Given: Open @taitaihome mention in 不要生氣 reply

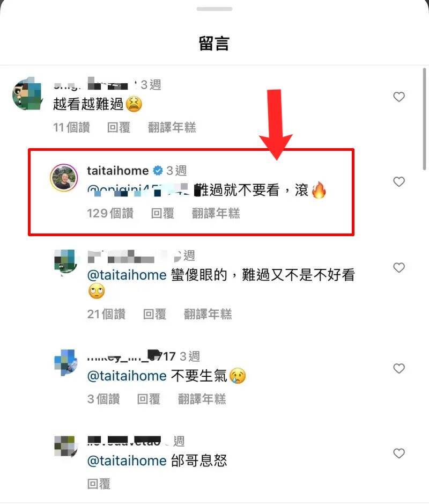Looking at the screenshot, I should 127,376.
